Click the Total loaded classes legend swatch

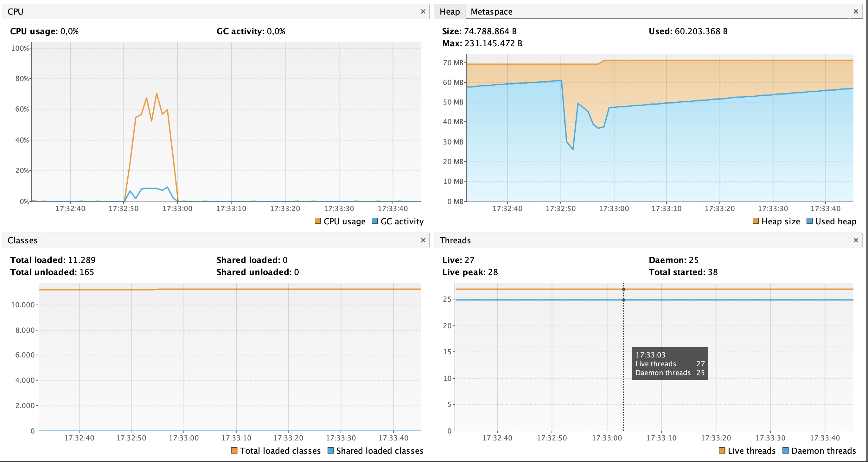pos(234,451)
